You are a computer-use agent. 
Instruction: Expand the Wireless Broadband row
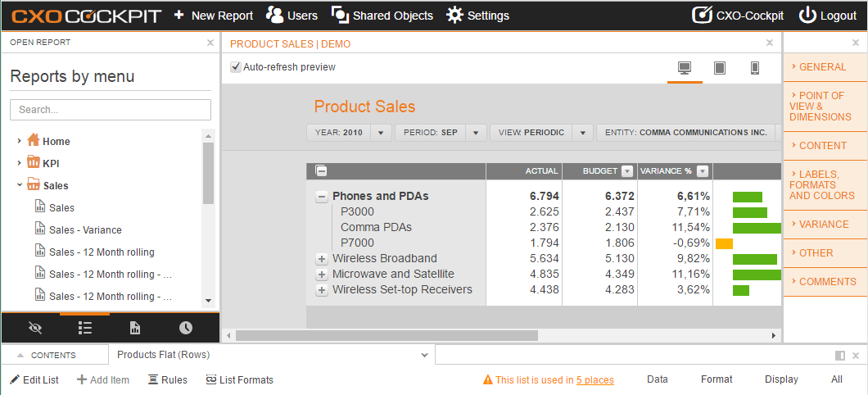click(321, 259)
